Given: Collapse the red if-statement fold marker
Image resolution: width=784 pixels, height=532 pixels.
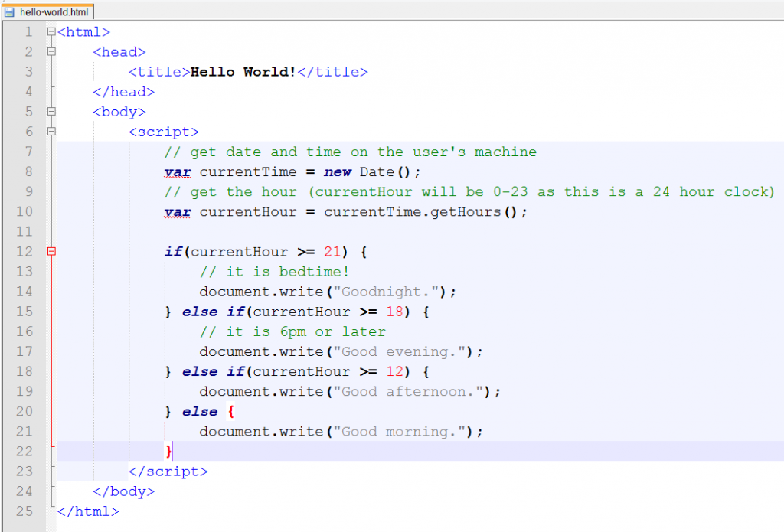Looking at the screenshot, I should pyautogui.click(x=51, y=251).
